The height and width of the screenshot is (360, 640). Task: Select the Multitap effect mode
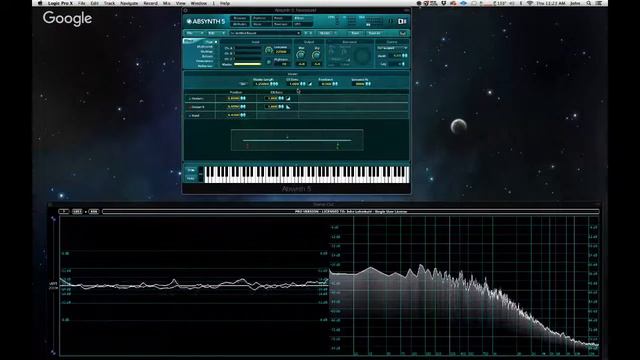(x=207, y=51)
